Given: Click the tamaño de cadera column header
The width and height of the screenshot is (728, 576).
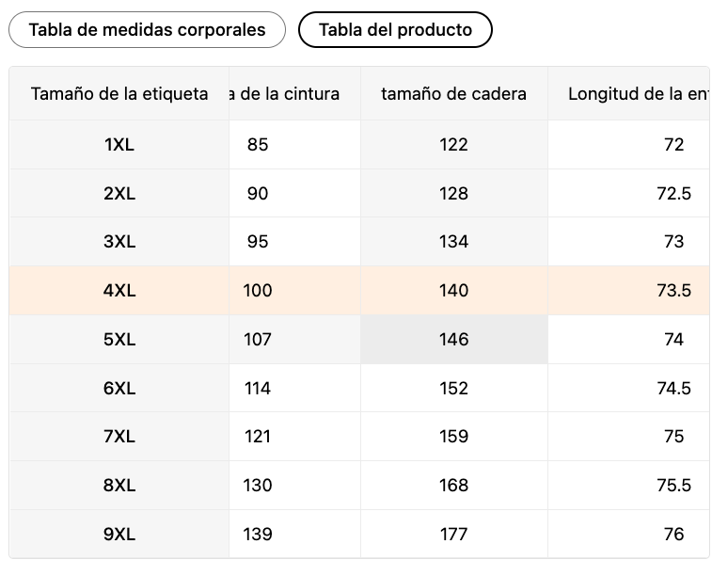Looking at the screenshot, I should coord(453,94).
